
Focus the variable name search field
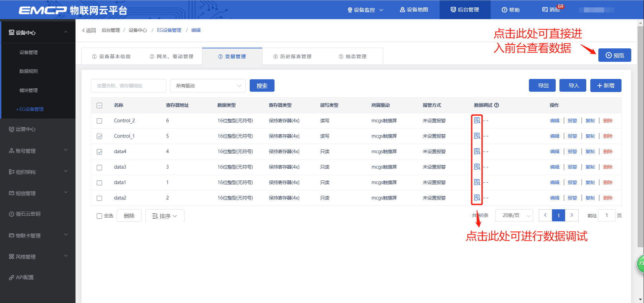coord(129,86)
